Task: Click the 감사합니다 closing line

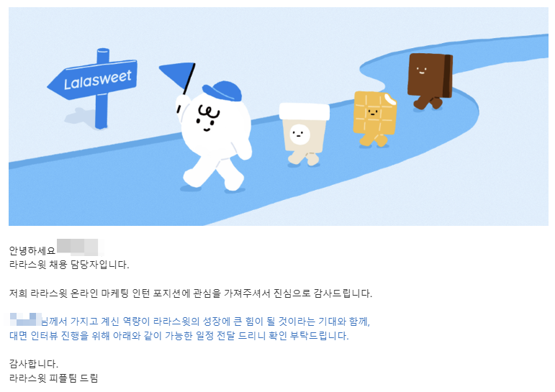Action: point(34,364)
